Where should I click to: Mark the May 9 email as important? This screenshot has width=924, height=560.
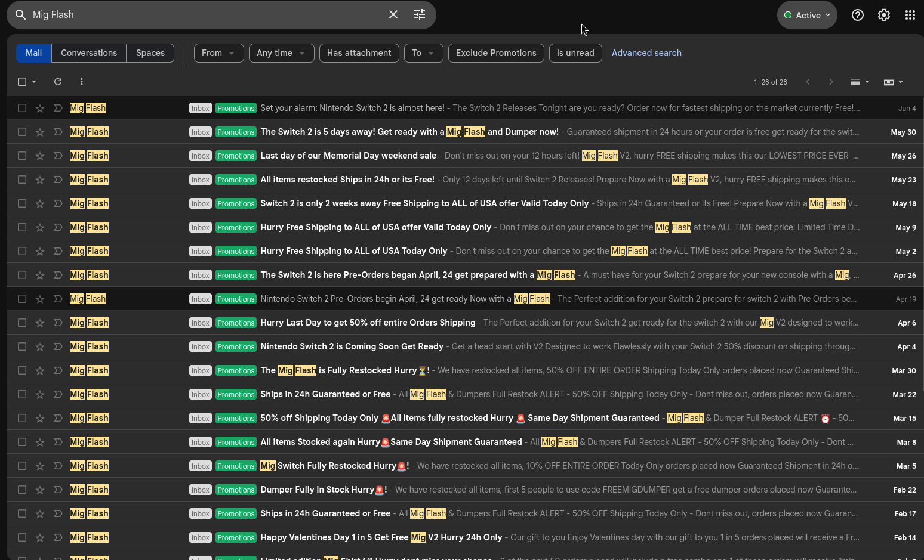[x=58, y=227]
